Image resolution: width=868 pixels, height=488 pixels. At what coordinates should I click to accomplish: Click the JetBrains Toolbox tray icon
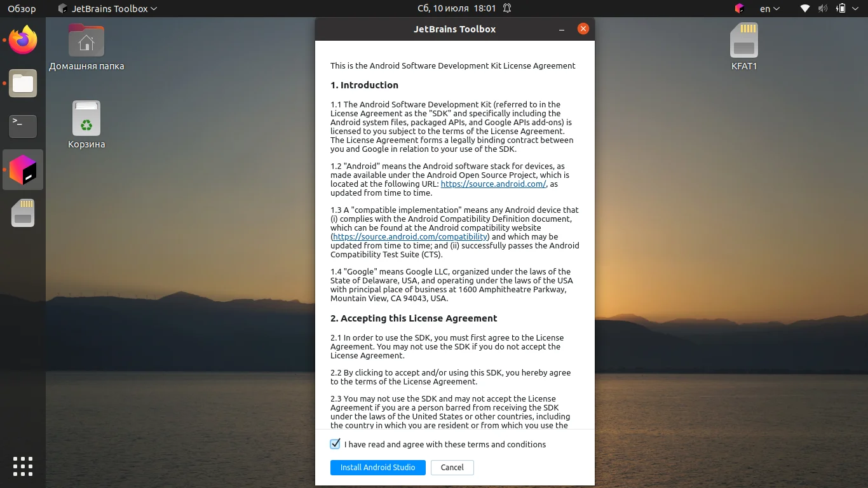tap(739, 8)
